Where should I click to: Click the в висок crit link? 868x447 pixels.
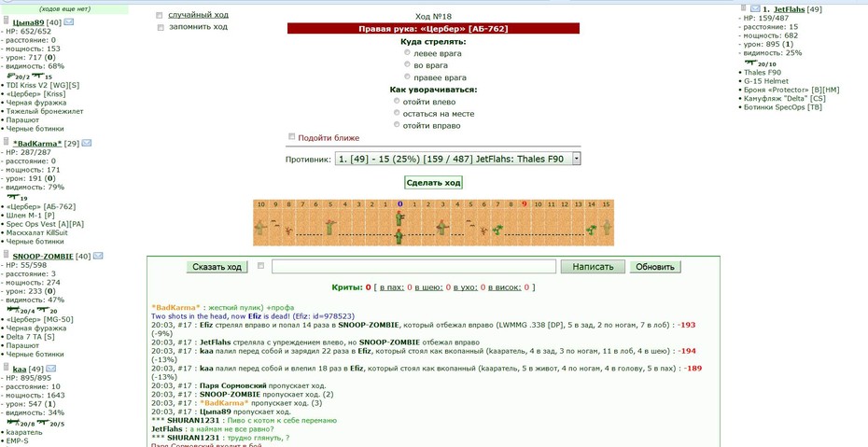pyautogui.click(x=505, y=287)
